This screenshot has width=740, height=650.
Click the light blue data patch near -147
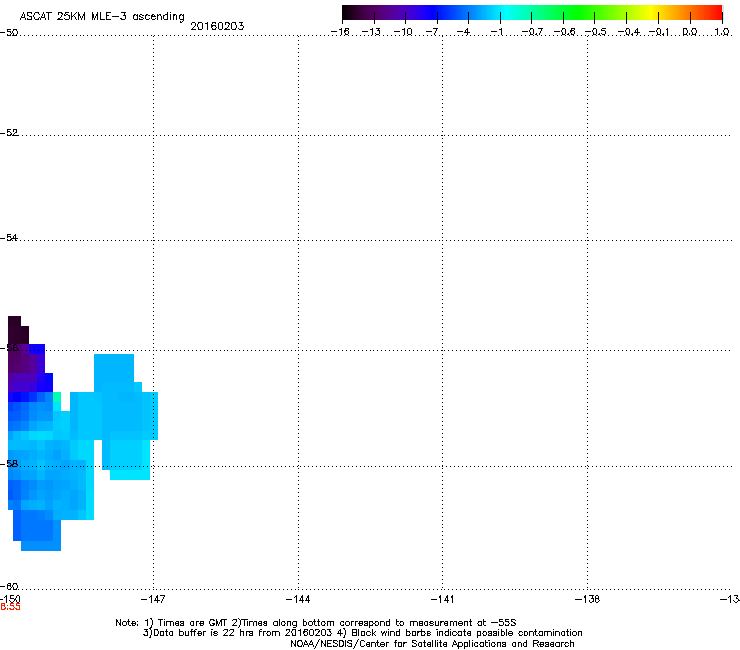tap(125, 415)
